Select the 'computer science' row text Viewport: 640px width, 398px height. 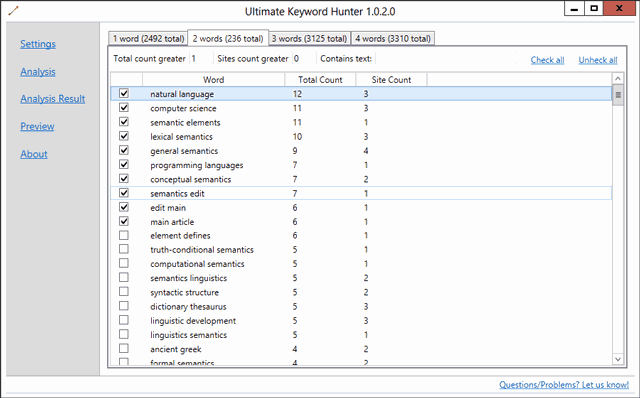(183, 109)
